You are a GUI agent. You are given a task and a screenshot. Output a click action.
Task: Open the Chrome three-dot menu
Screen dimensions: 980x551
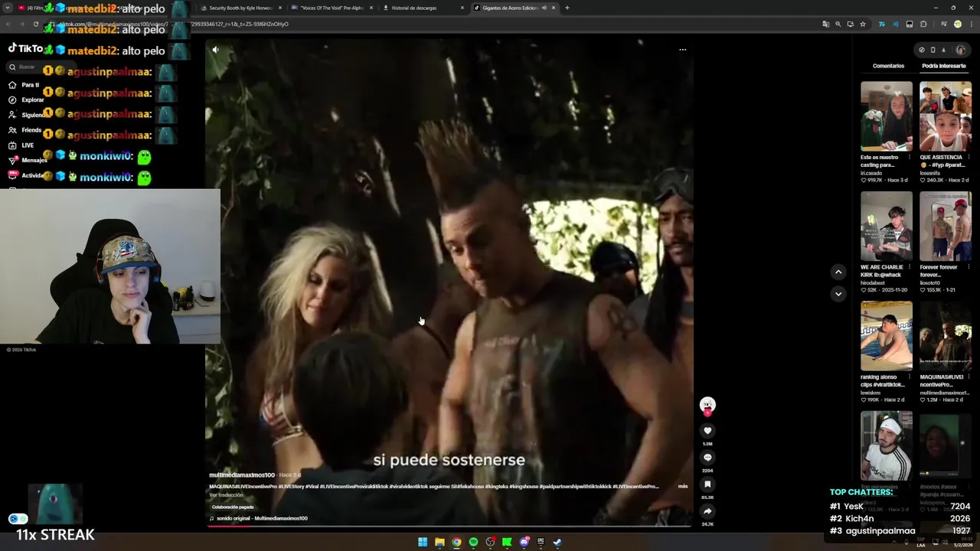coord(972,24)
